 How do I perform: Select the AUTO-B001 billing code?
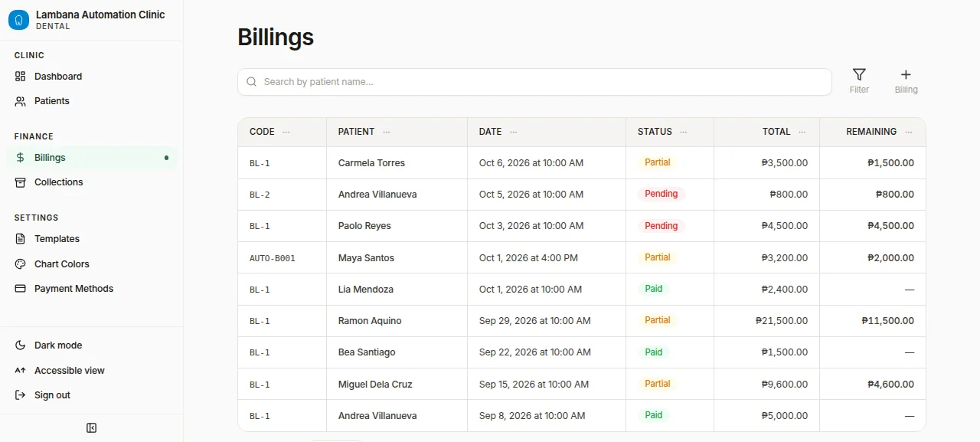tap(273, 258)
